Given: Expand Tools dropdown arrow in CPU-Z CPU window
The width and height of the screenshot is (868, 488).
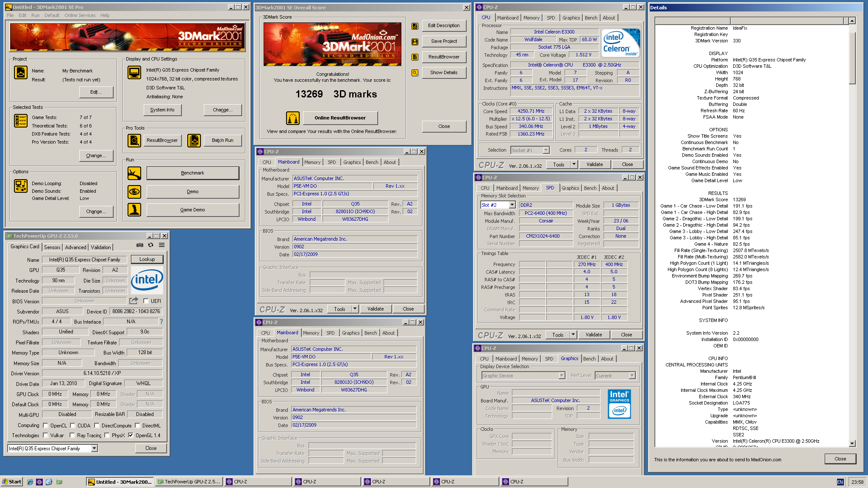Looking at the screenshot, I should (x=574, y=164).
